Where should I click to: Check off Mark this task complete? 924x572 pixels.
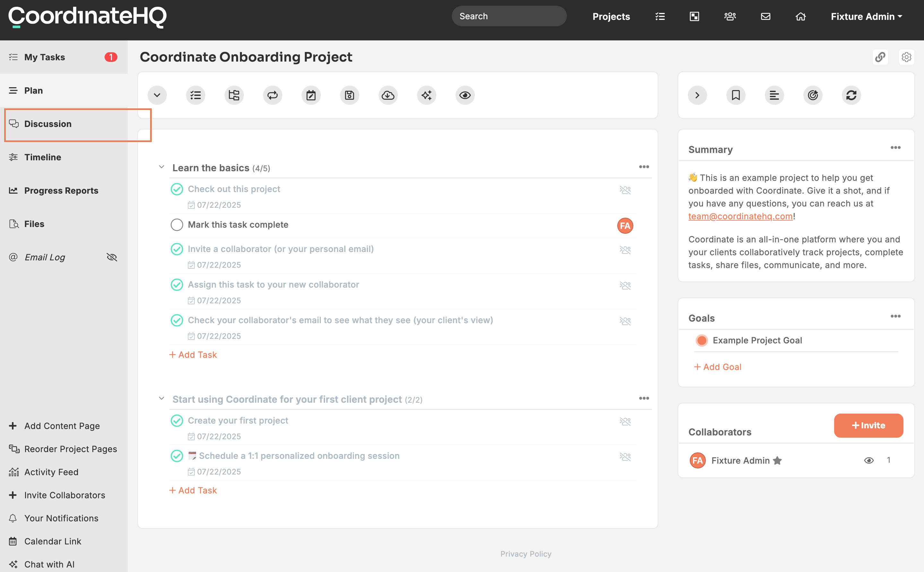point(177,225)
